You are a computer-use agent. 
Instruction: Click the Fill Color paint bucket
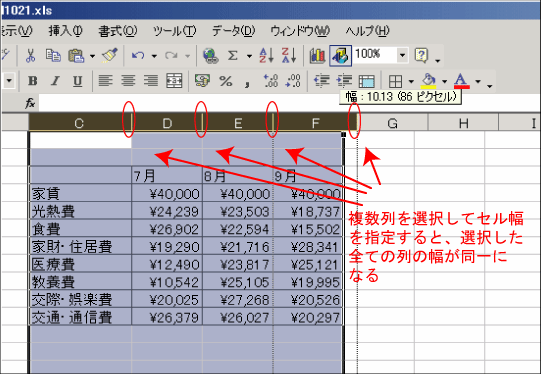click(429, 81)
